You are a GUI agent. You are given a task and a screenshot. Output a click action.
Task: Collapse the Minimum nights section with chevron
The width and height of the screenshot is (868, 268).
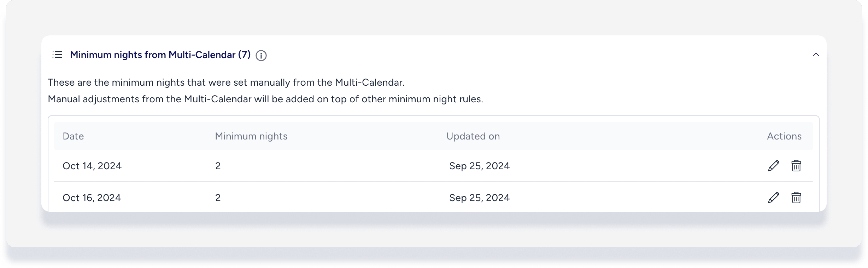(816, 55)
